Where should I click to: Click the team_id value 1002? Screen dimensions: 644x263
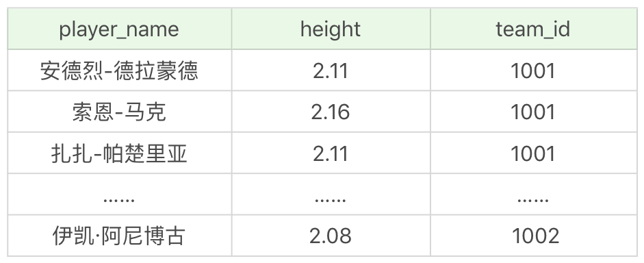(535, 236)
